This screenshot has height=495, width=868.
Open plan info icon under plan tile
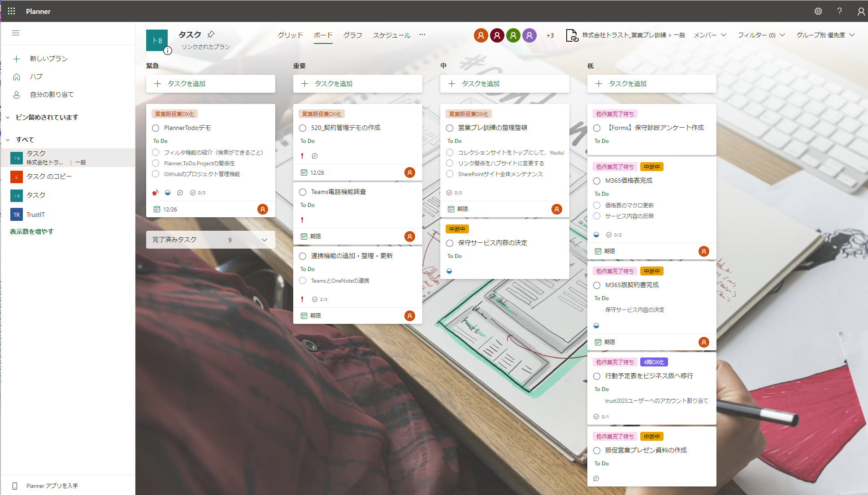168,51
